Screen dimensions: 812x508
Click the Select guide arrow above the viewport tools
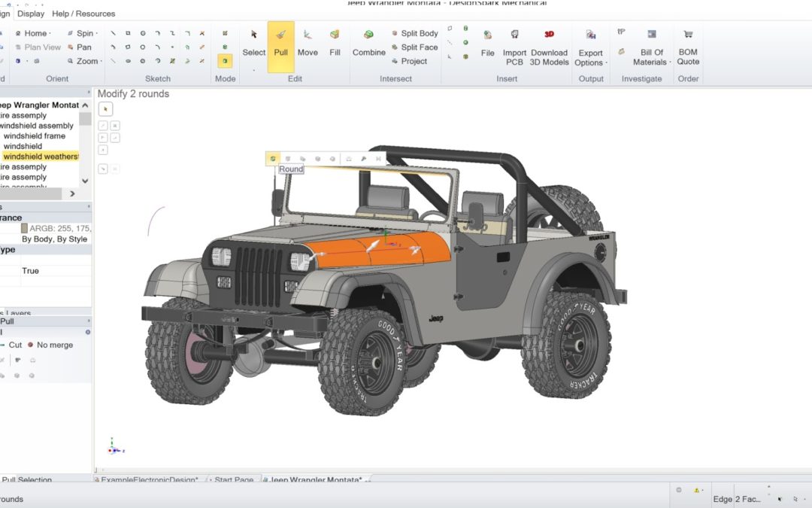point(106,109)
